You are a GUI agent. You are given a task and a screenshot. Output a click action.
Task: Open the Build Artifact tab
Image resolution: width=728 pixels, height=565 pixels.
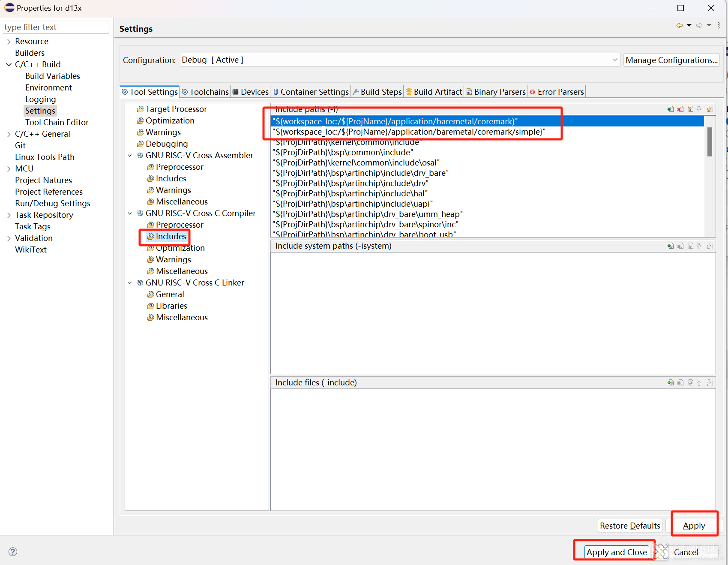[x=434, y=92]
